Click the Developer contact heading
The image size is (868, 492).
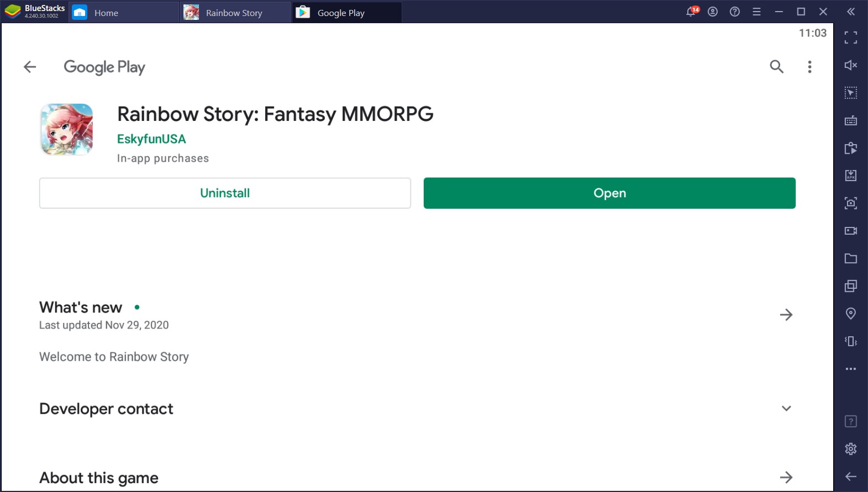click(106, 409)
